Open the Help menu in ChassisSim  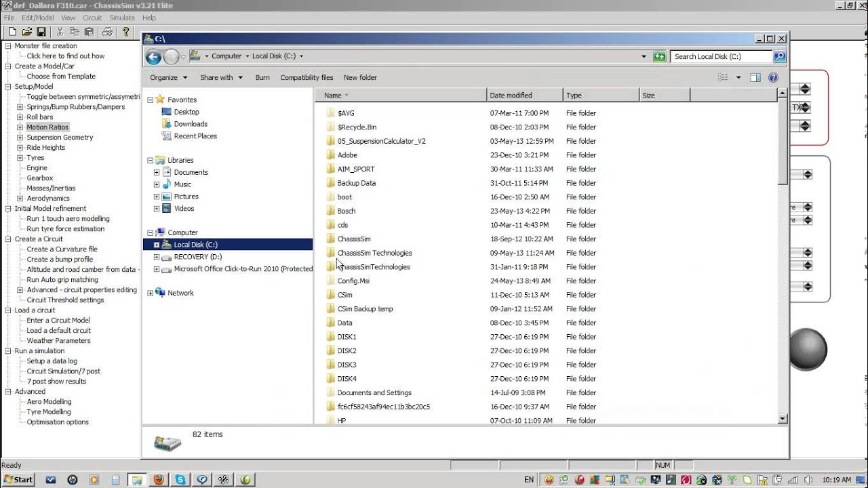tap(149, 18)
